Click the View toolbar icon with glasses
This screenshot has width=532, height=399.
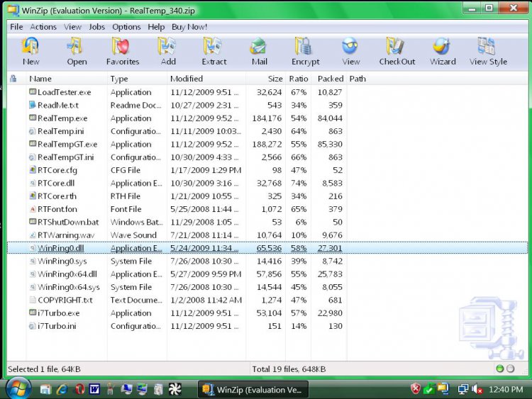point(350,46)
